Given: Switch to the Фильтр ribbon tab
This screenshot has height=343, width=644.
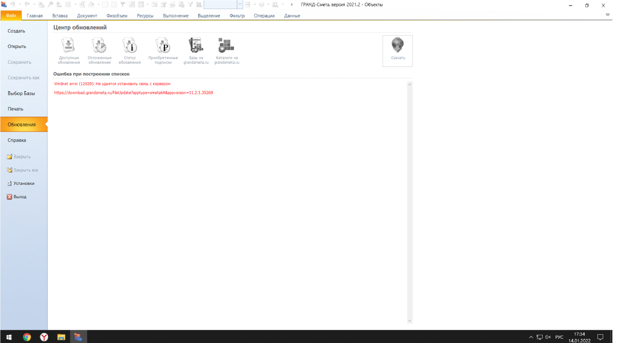Looking at the screenshot, I should 237,16.
